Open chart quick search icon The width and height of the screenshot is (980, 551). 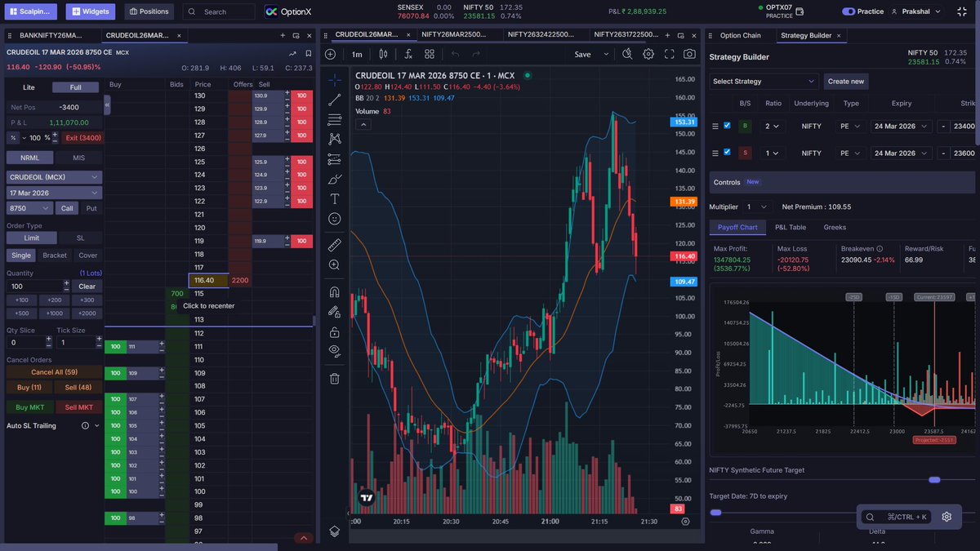627,54
